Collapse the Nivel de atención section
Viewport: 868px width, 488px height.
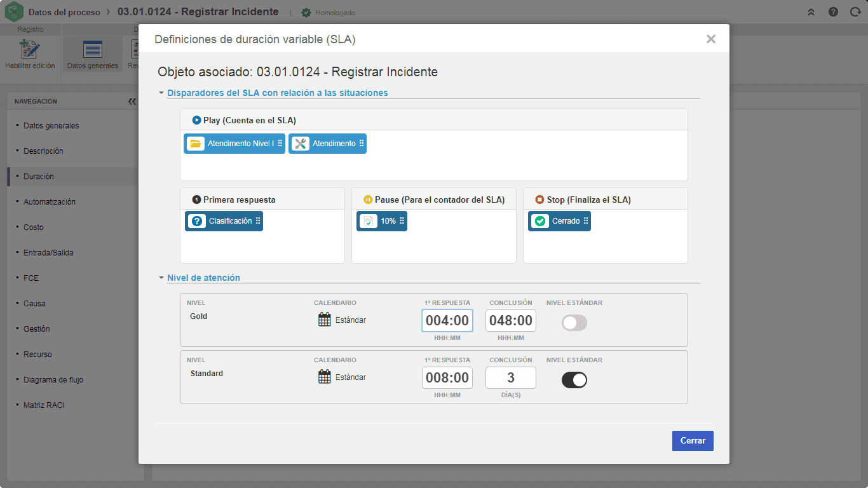161,278
